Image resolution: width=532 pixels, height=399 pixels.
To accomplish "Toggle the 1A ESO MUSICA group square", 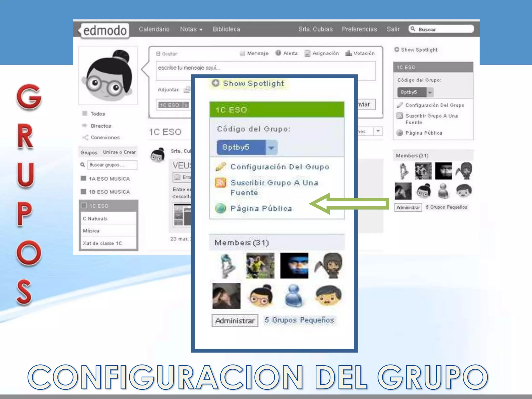I will point(83,178).
